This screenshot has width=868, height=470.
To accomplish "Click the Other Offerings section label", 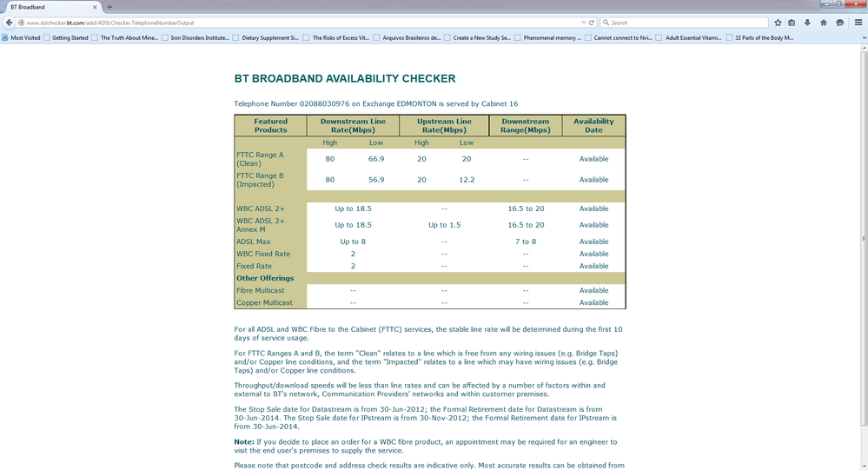I will point(265,278).
